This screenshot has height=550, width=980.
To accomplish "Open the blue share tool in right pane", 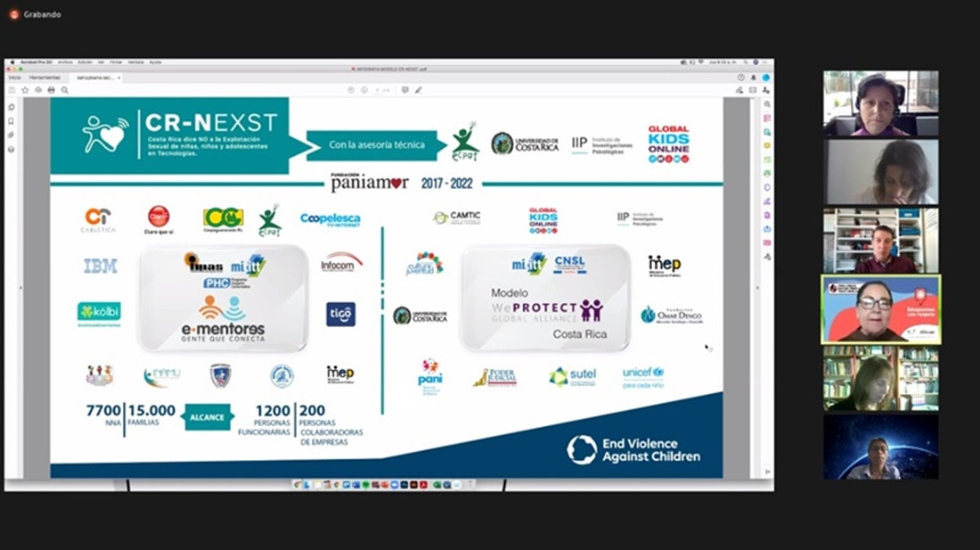I will pyautogui.click(x=767, y=229).
